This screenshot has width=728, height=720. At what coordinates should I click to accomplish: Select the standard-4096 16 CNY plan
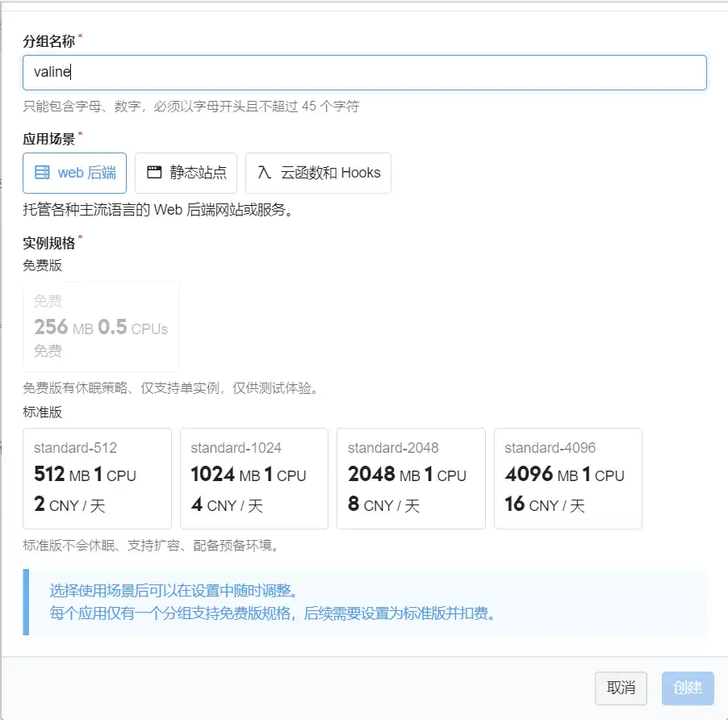[x=567, y=478]
